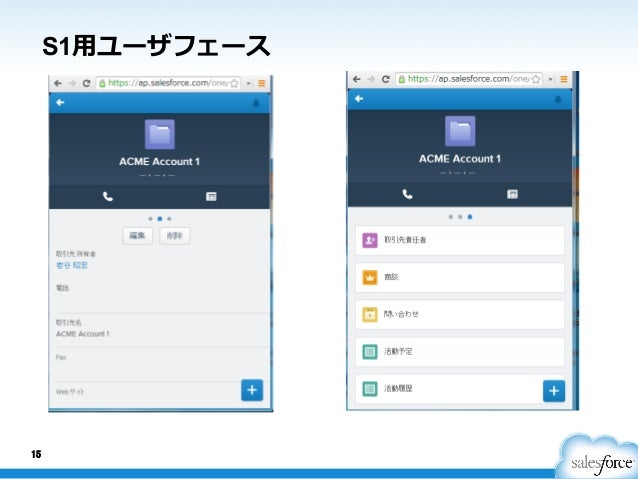Click white back arrow in right Salesforce header
The height and width of the screenshot is (479, 638).
pyautogui.click(x=359, y=98)
